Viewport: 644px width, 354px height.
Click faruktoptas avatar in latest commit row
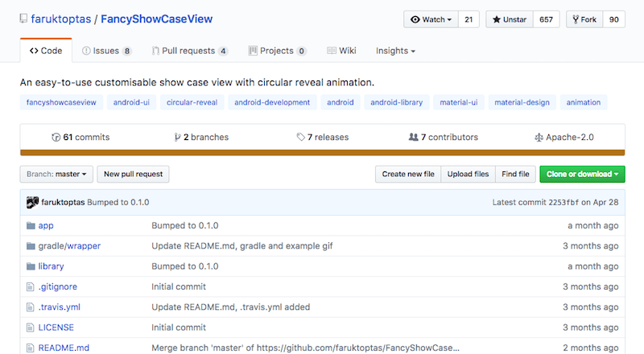[32, 202]
